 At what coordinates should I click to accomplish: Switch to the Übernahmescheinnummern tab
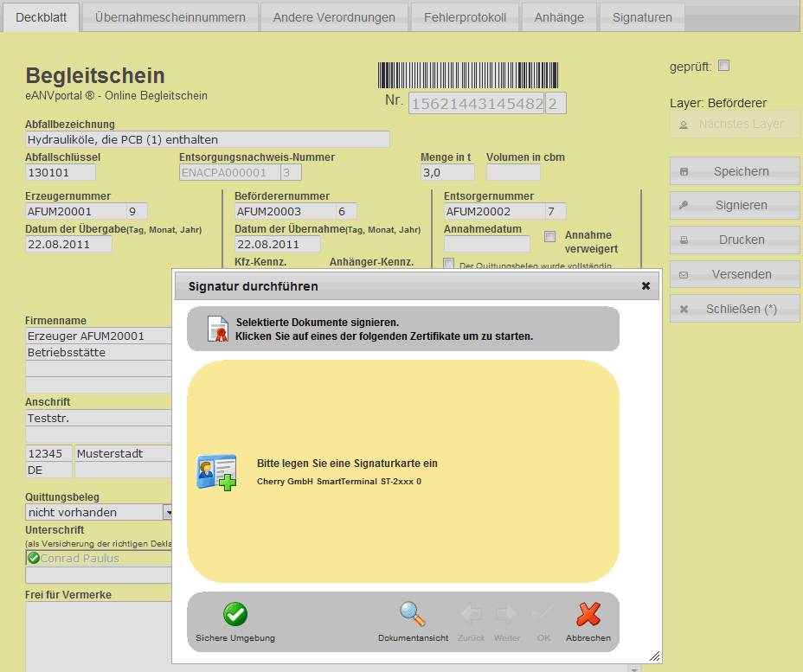170,17
